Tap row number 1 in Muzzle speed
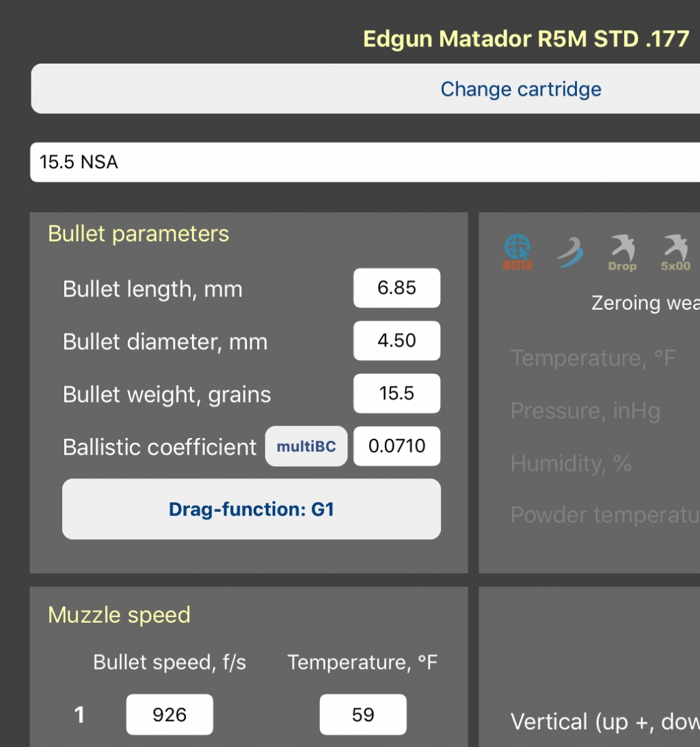Screen dimensions: 700x747 click(79, 715)
